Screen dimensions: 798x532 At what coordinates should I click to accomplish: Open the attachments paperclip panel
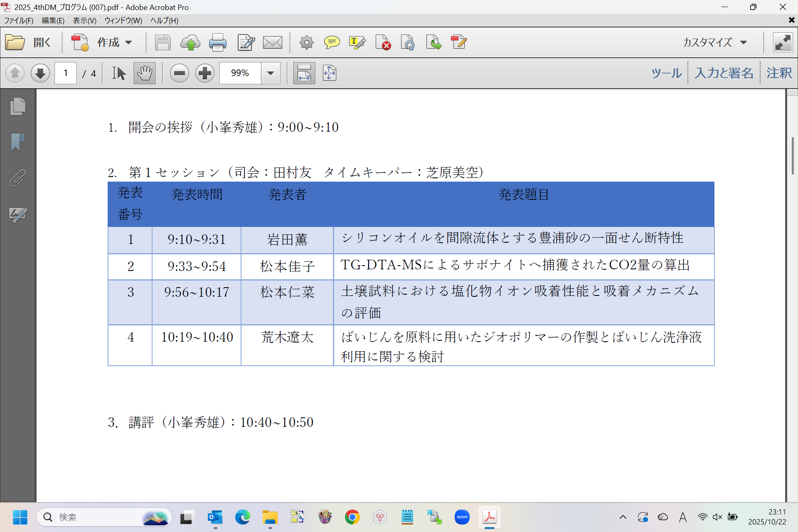[x=17, y=178]
